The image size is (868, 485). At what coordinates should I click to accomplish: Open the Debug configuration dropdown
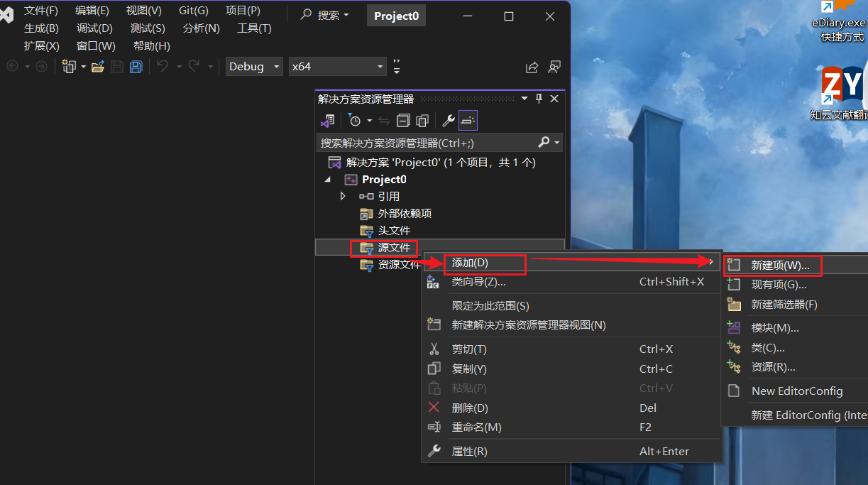(254, 67)
